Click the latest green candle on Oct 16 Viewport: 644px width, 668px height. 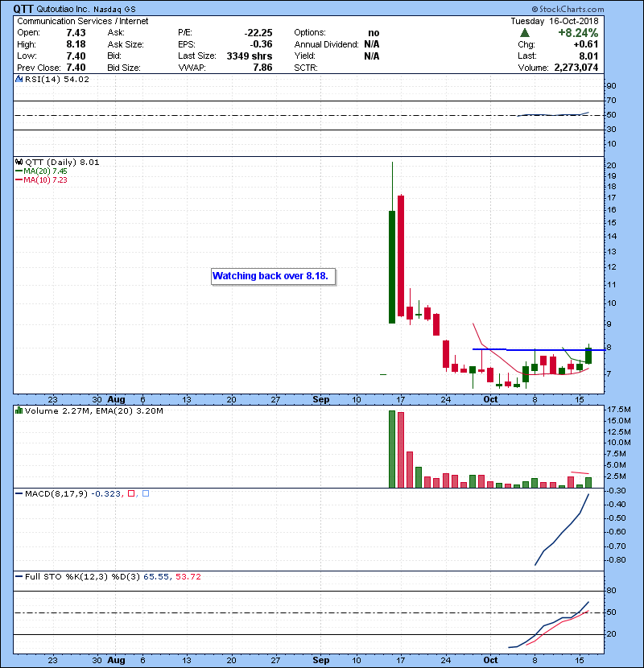[x=588, y=356]
